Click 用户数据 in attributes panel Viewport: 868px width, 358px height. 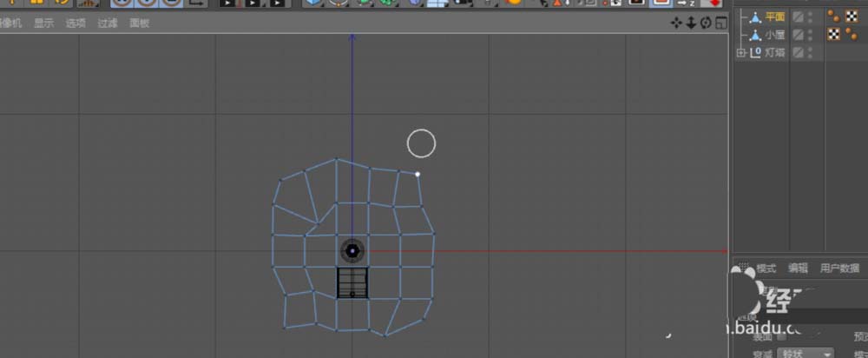click(x=838, y=268)
